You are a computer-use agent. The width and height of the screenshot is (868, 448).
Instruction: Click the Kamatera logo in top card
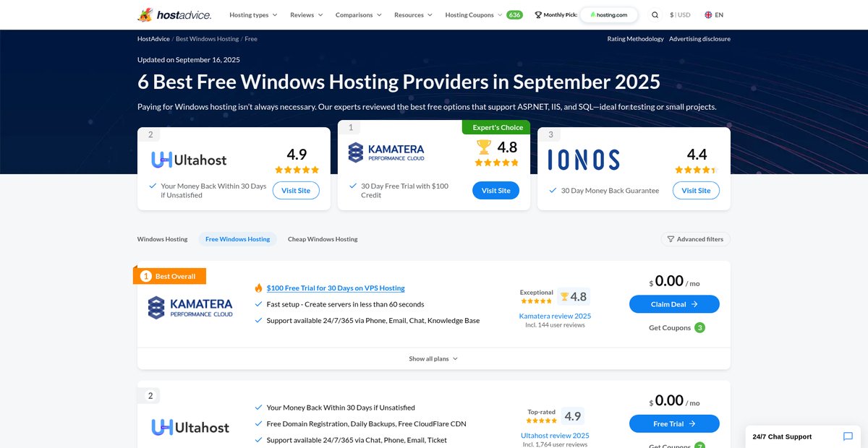(386, 152)
